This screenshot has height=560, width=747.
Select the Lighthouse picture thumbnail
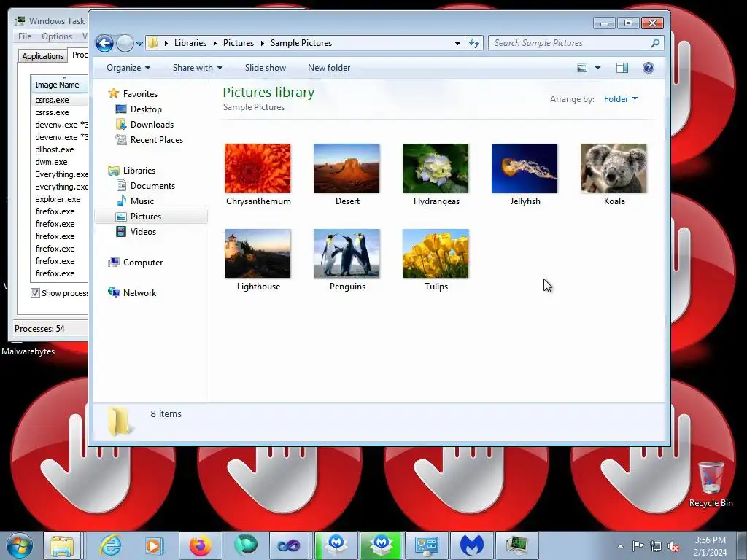[258, 253]
